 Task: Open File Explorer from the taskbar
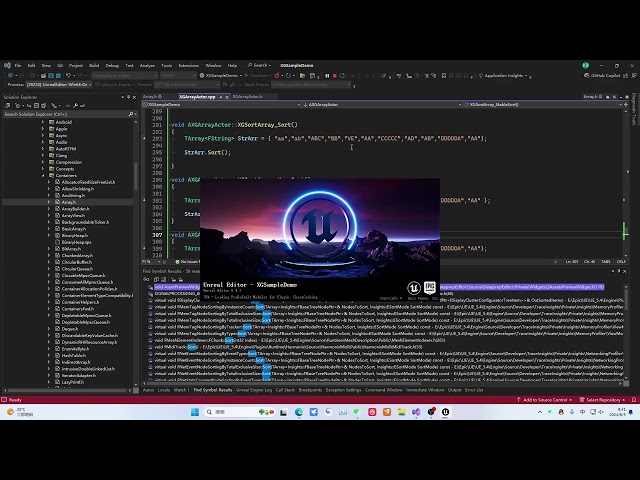(x=402, y=412)
